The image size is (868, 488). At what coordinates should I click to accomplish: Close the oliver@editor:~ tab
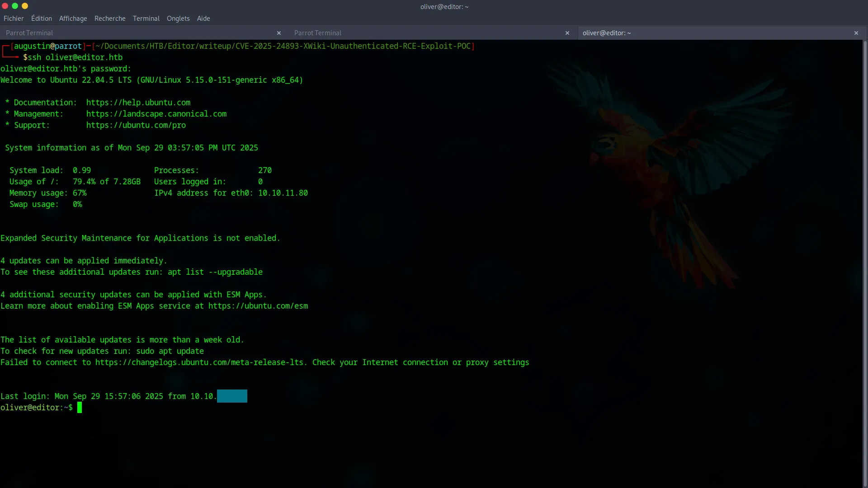pos(856,33)
